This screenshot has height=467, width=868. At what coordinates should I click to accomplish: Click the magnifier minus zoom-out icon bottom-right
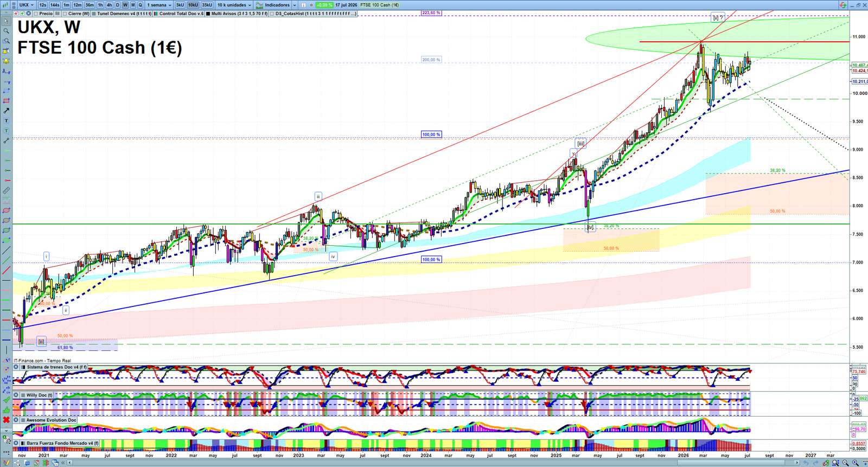[x=845, y=463]
